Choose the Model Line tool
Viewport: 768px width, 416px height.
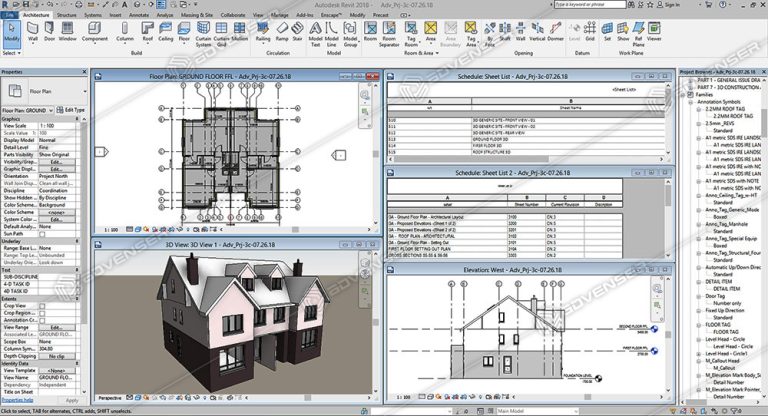pos(332,34)
